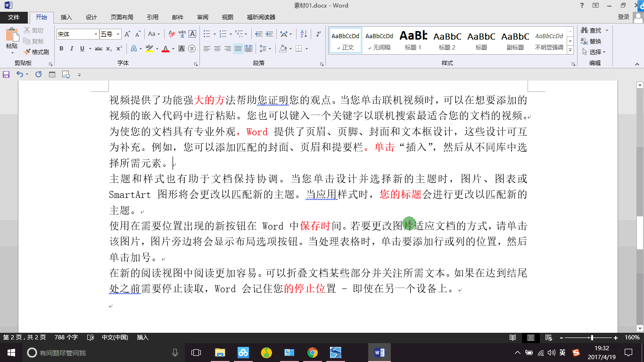The image size is (644, 362).
Task: Apply the 无间隔 no-spacing style
Action: [380, 41]
